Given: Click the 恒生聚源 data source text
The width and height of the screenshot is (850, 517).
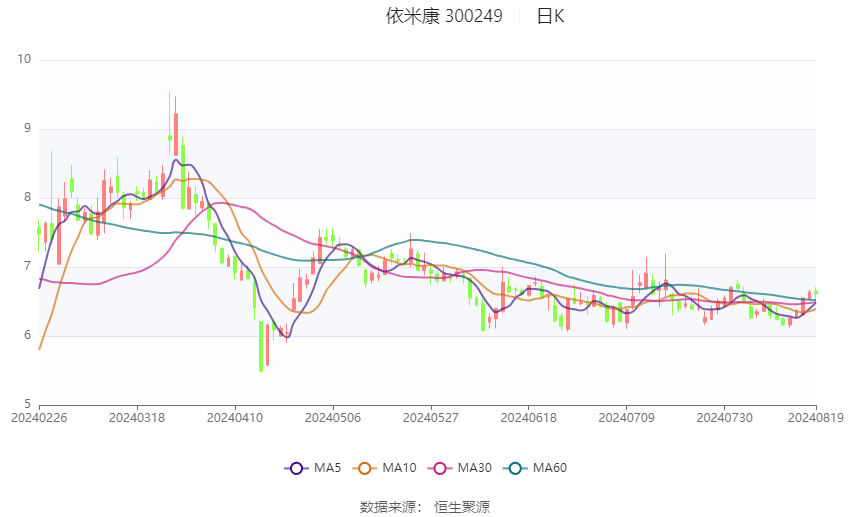Looking at the screenshot, I should tap(462, 507).
